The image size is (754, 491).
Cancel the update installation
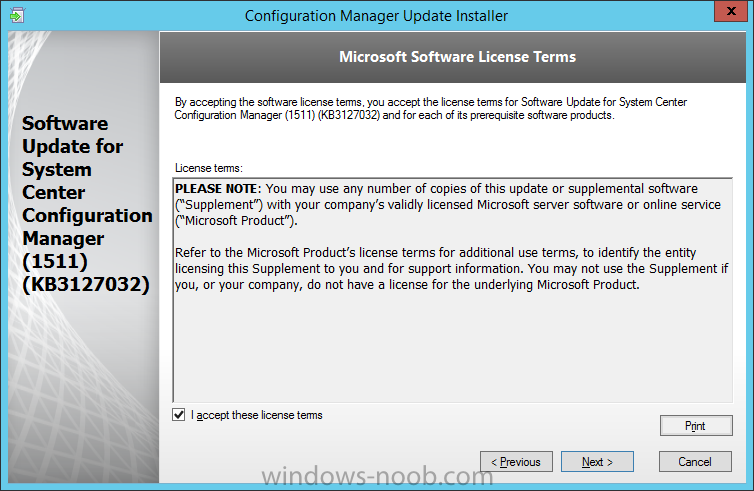[695, 462]
